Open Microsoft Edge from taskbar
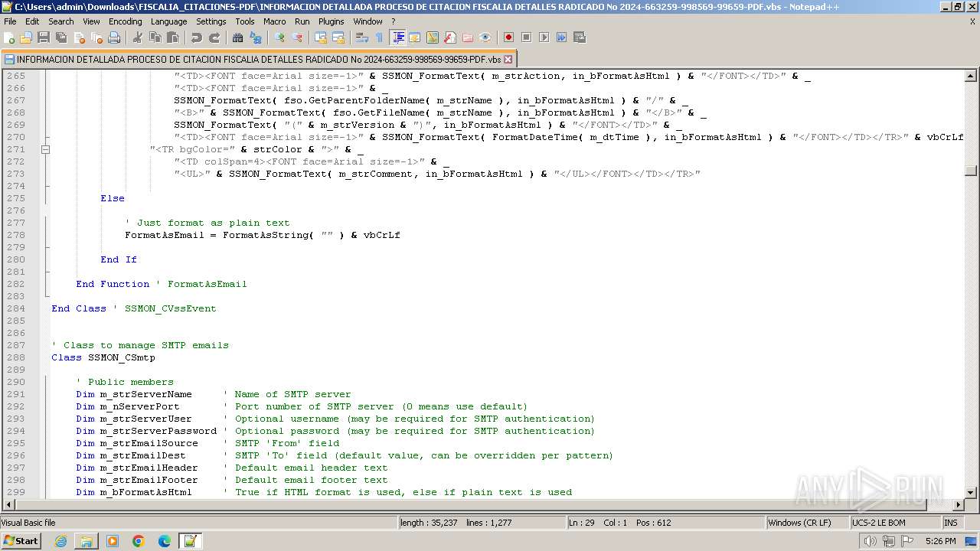 (x=165, y=541)
